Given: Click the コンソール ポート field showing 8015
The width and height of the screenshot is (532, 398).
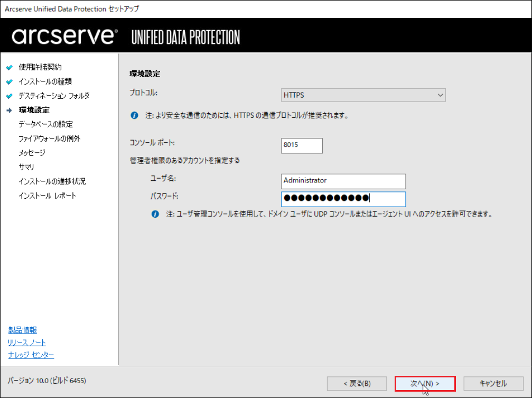Looking at the screenshot, I should (302, 145).
